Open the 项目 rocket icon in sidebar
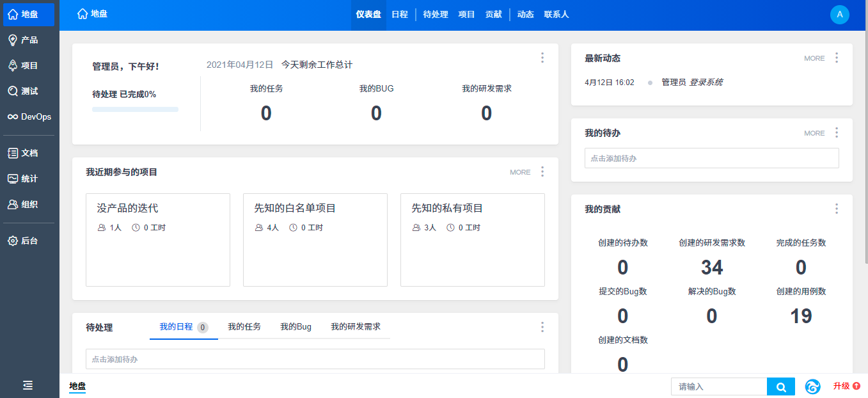The image size is (868, 398). point(13,66)
